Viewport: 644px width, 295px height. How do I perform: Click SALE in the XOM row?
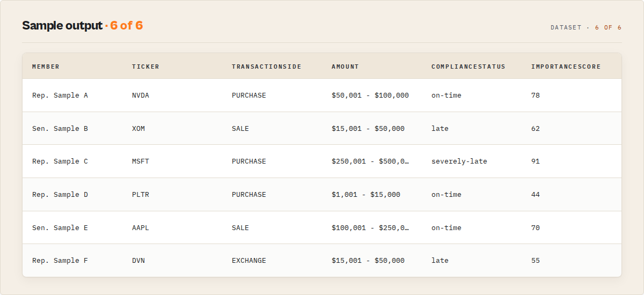pos(240,129)
